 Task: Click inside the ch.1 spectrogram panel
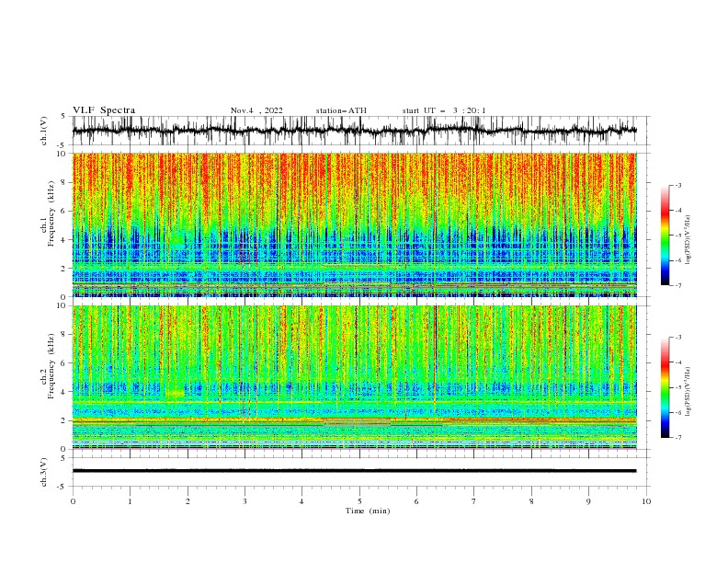click(x=354, y=224)
